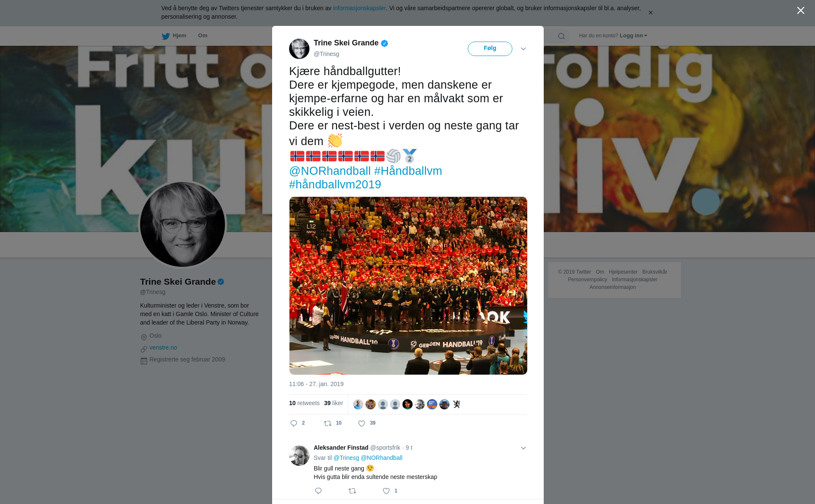Close the tweet overlay with X
This screenshot has width=815, height=504.
801,11
